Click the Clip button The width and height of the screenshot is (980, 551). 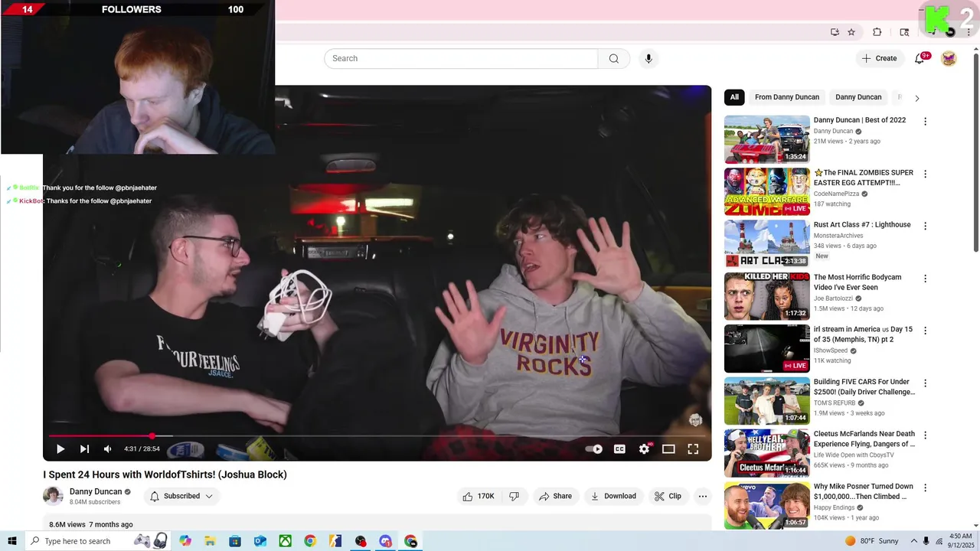click(x=668, y=496)
